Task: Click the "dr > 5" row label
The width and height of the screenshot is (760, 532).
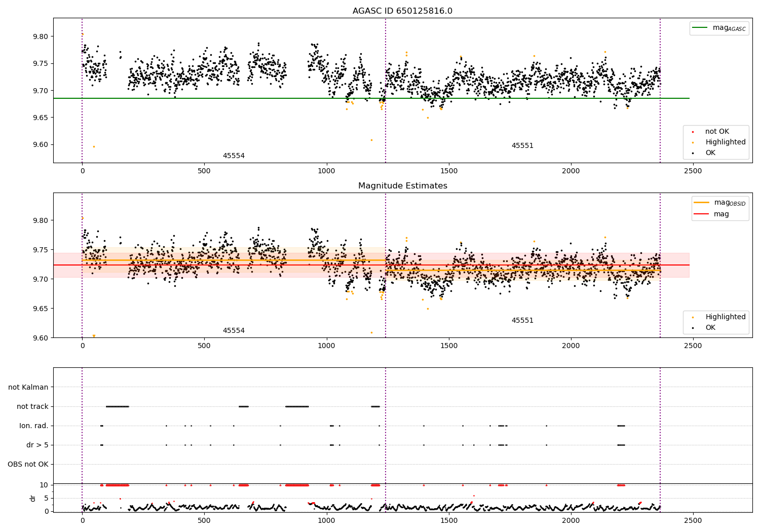Action: pos(37,445)
